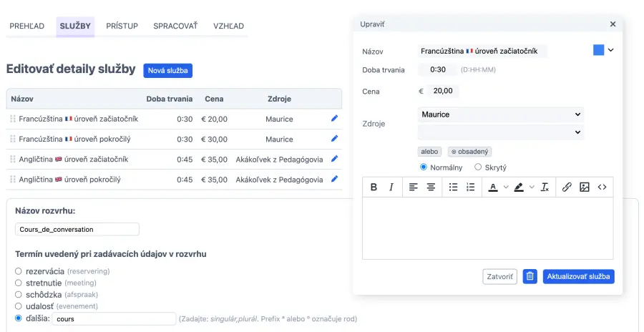This screenshot has height=332, width=644.
Task: Clear text formatting in the editor
Action: coord(545,187)
